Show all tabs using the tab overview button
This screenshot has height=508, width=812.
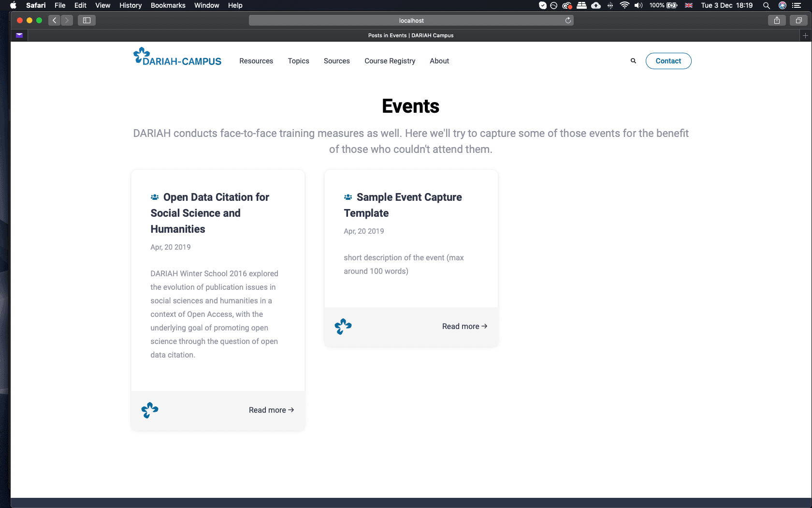click(798, 20)
